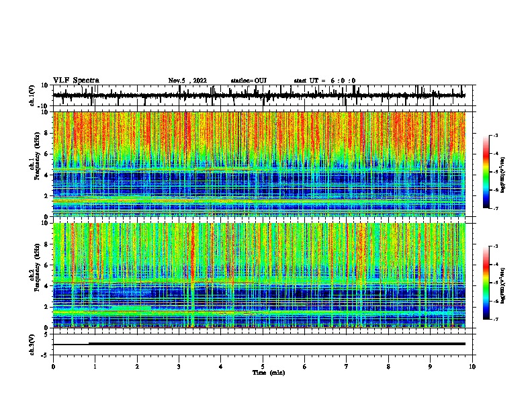Screen dimensions: 532x411
Task: Click the "start UT = 6 : 0 : 0" text
Action: (324, 81)
